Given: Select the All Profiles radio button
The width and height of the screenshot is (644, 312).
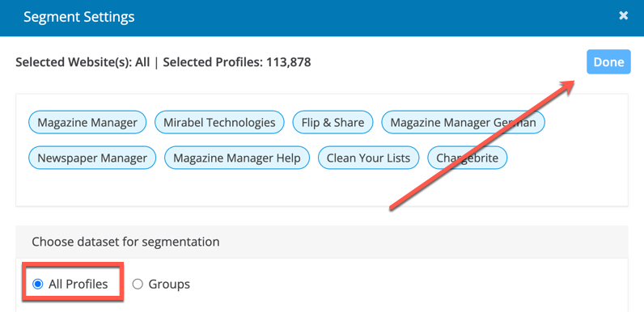Looking at the screenshot, I should click(38, 284).
